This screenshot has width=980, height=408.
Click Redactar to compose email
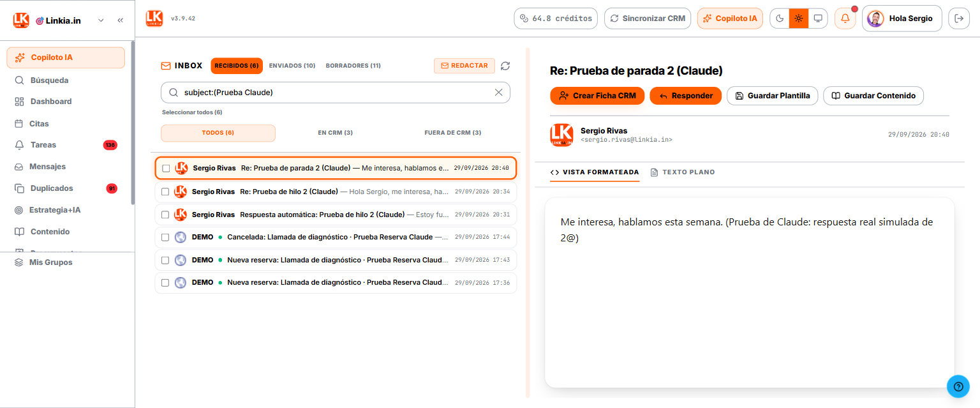click(464, 66)
